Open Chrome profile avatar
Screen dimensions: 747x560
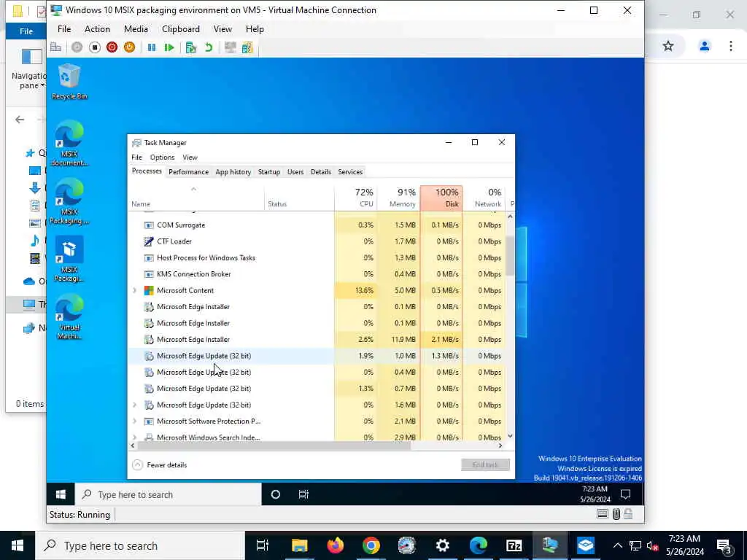point(704,46)
